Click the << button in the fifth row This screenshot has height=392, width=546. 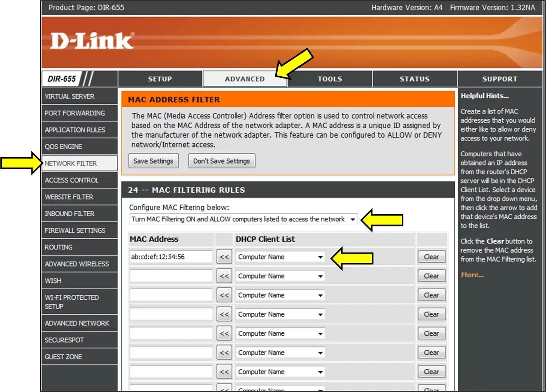pos(224,333)
